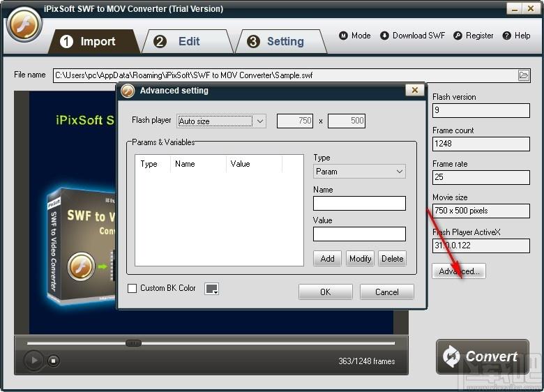The height and width of the screenshot is (392, 544).
Task: Click the Modify button
Action: pos(360,259)
